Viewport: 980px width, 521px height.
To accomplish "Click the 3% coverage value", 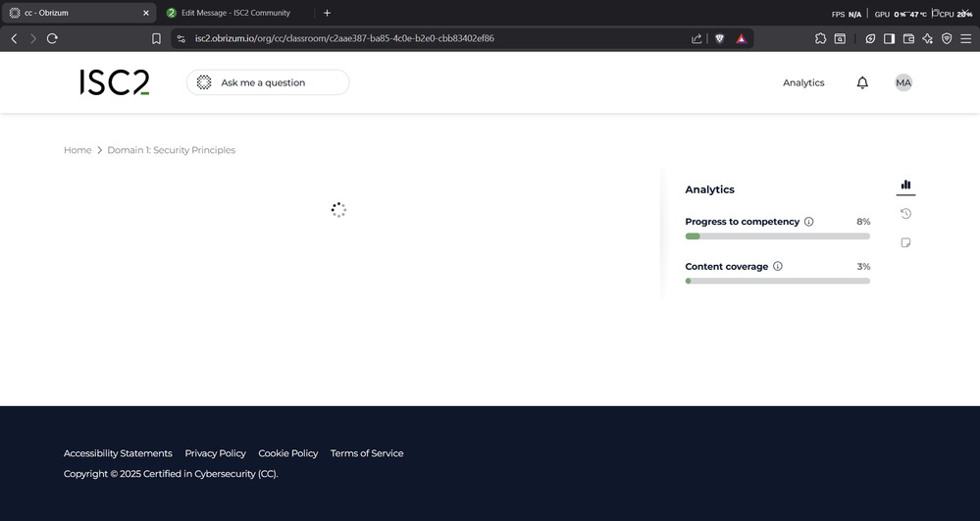I will point(863,267).
